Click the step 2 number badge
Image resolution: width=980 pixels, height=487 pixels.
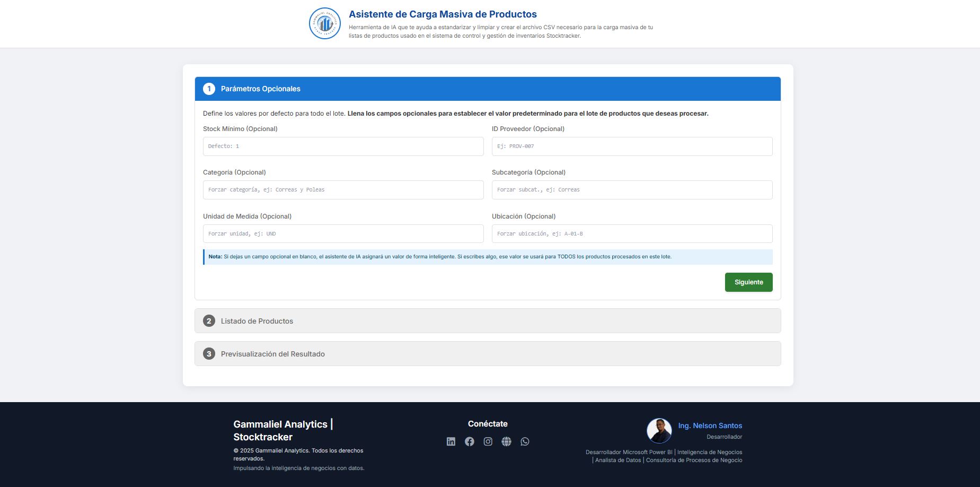pos(209,321)
